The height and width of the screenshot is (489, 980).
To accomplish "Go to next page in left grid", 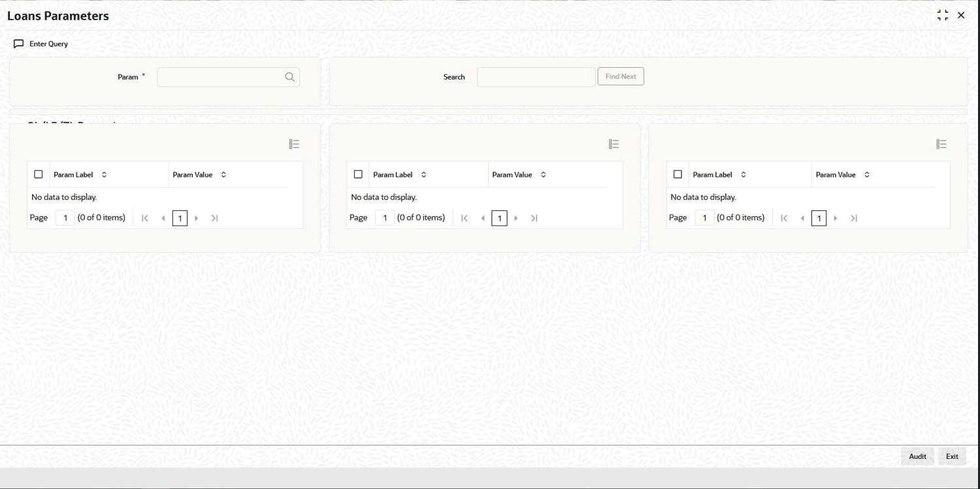I will 196,218.
